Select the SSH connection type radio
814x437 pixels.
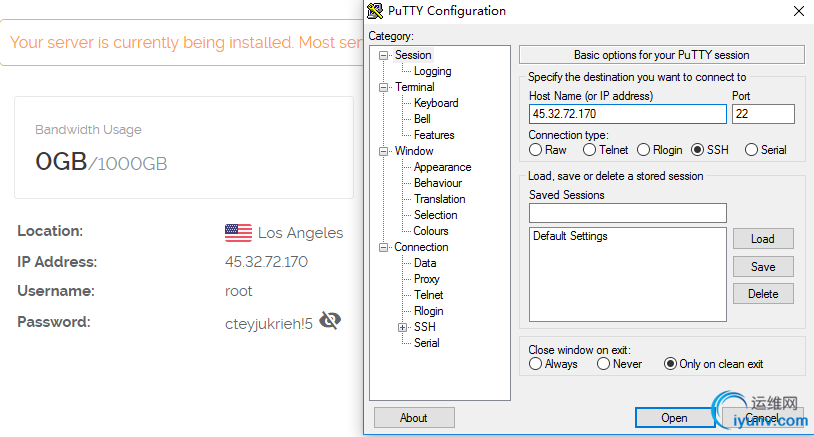tap(697, 150)
